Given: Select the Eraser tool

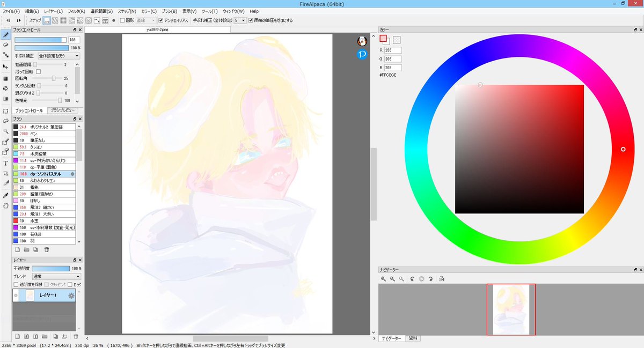Looking at the screenshot, I should point(5,45).
